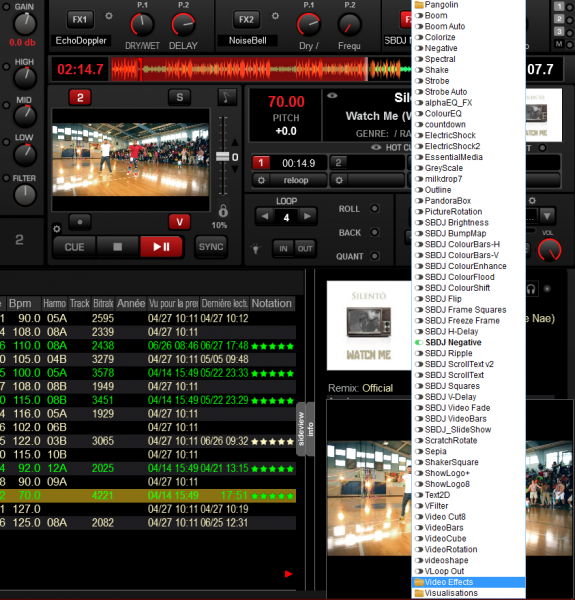The height and width of the screenshot is (600, 575).
Task: Click the deck video preview thumbnail
Action: (x=131, y=160)
